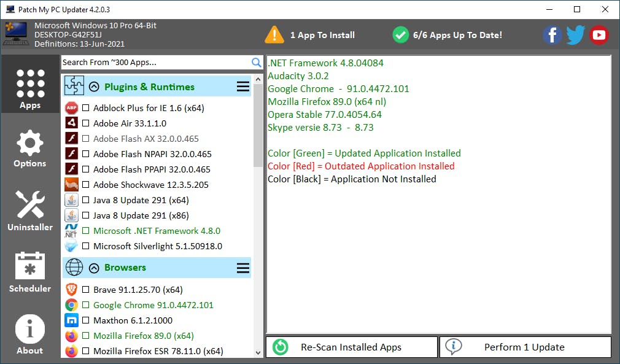Check the Brave 91.1.25.70 checkbox
The width and height of the screenshot is (620, 364).
click(x=85, y=290)
